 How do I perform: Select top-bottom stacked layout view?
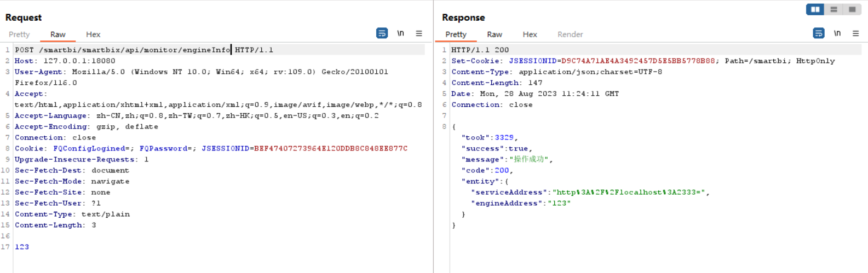click(x=833, y=9)
